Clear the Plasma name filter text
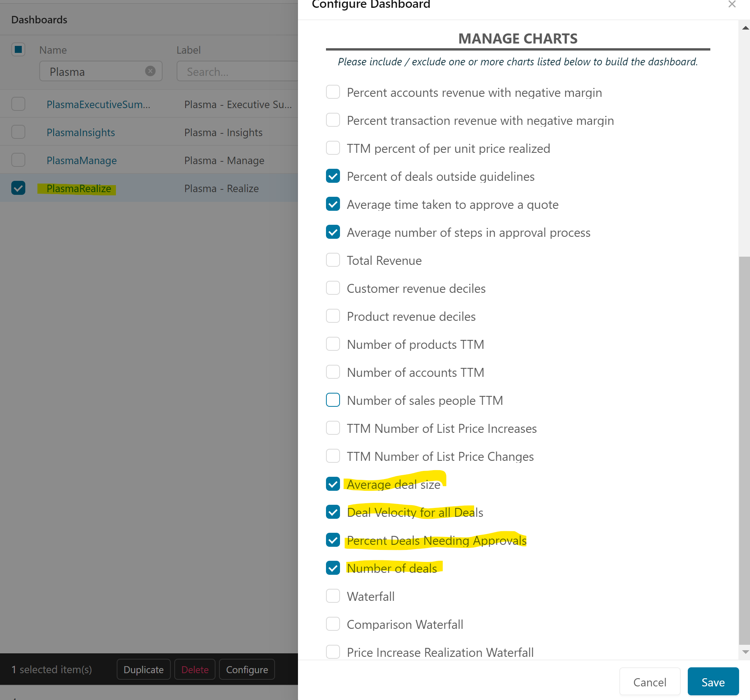The height and width of the screenshot is (700, 750). [x=150, y=71]
